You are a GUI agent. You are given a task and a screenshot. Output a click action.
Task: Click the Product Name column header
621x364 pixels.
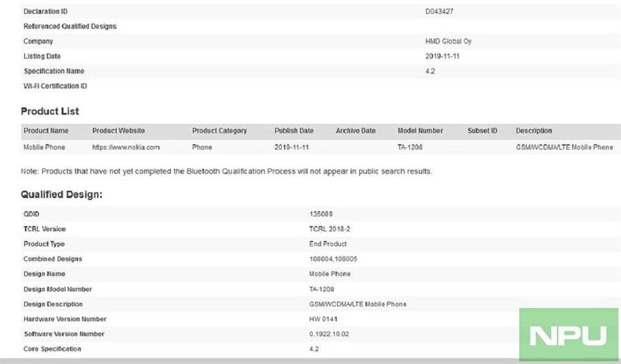[46, 131]
